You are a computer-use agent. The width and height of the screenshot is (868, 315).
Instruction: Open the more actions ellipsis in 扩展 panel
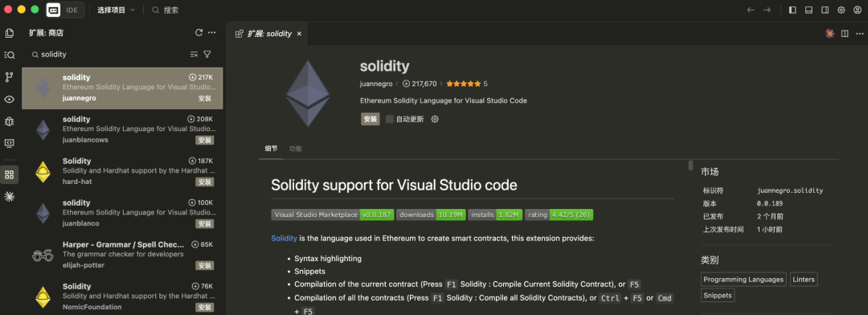211,33
